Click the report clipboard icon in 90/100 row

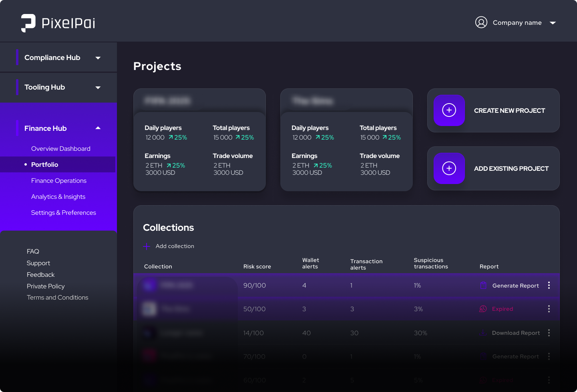tap(483, 285)
